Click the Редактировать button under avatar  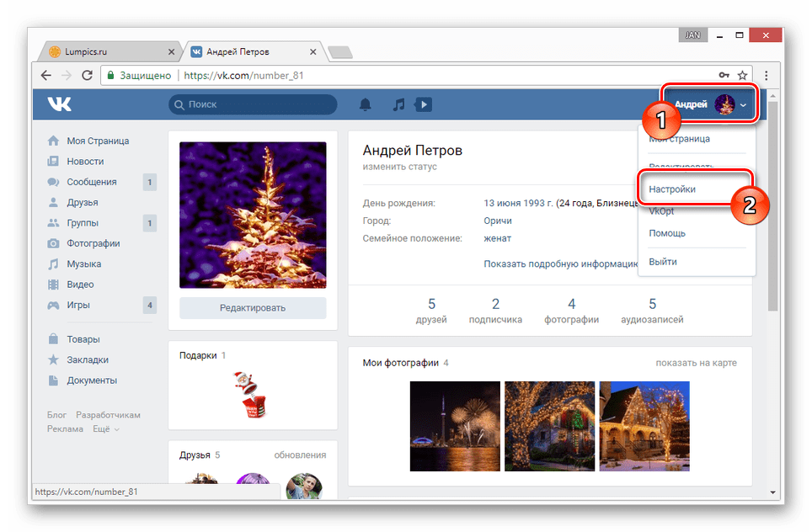tap(253, 308)
